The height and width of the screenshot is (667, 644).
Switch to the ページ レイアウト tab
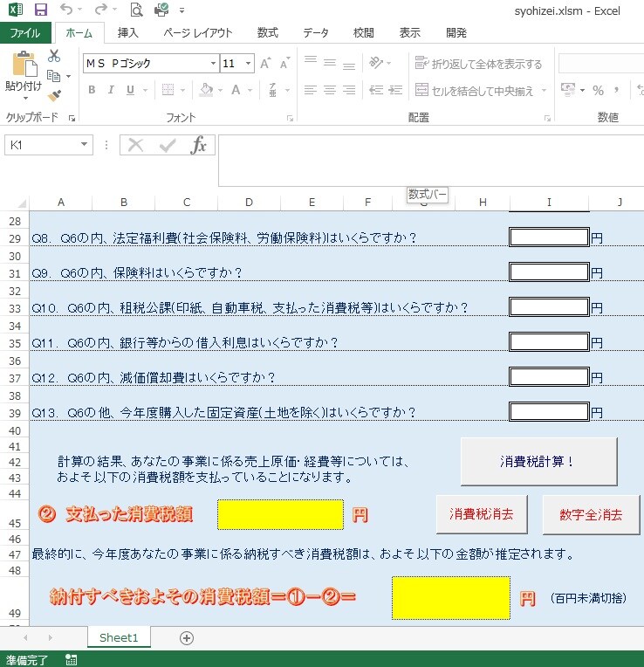coord(198,33)
